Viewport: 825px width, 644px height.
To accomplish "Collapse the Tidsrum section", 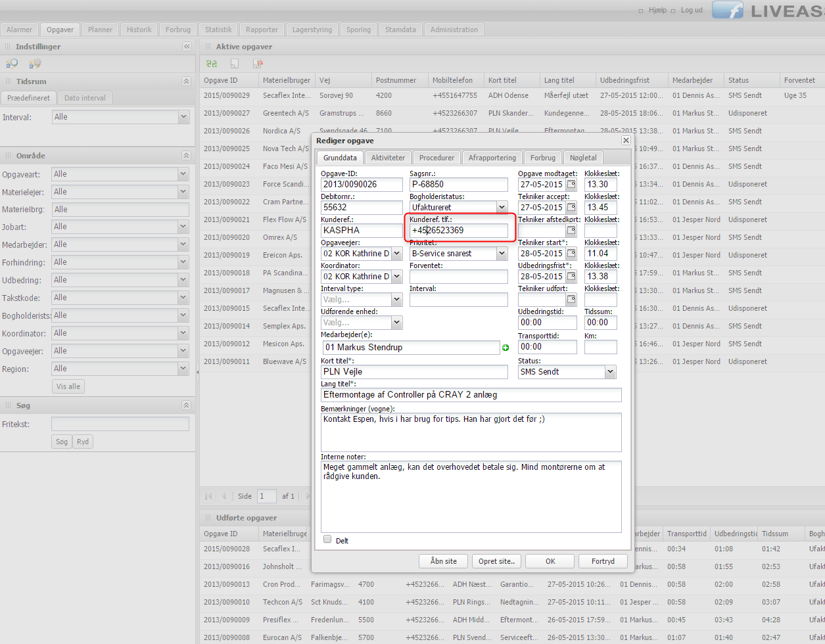I will tap(186, 81).
